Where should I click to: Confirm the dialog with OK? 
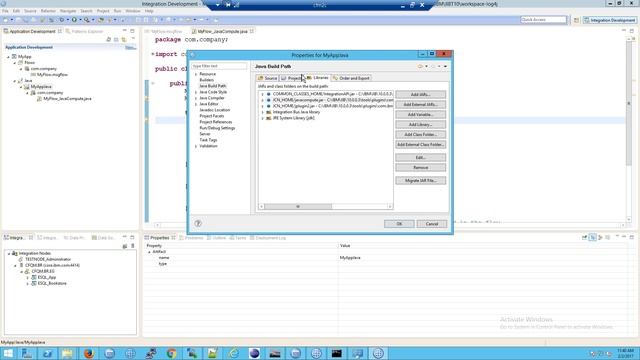pos(399,224)
